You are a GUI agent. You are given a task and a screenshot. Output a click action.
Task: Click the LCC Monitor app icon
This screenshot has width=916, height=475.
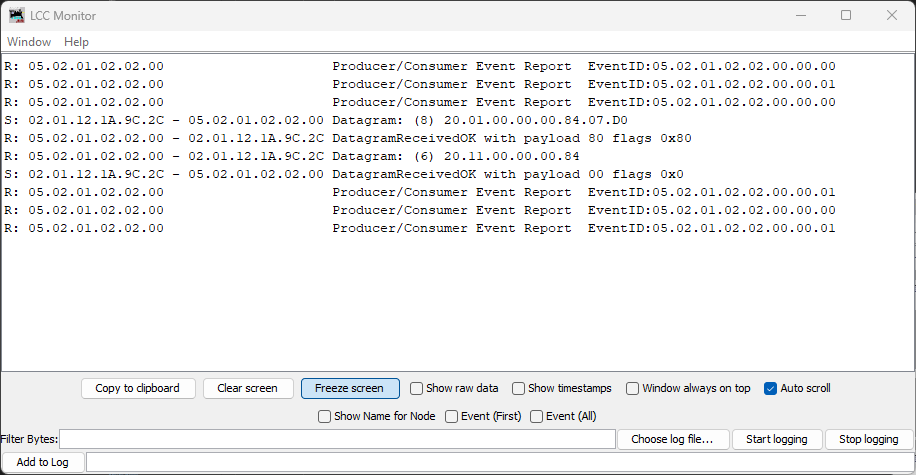[16, 15]
